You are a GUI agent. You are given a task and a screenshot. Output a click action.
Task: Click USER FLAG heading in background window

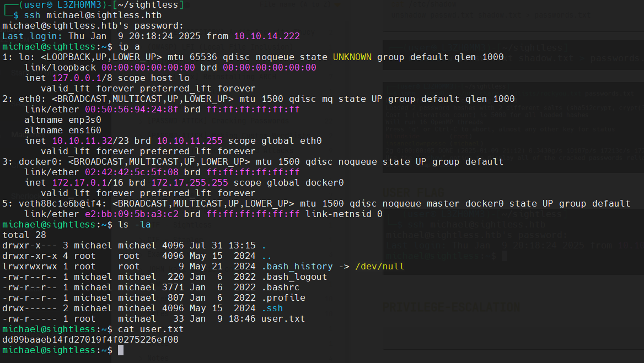click(413, 193)
